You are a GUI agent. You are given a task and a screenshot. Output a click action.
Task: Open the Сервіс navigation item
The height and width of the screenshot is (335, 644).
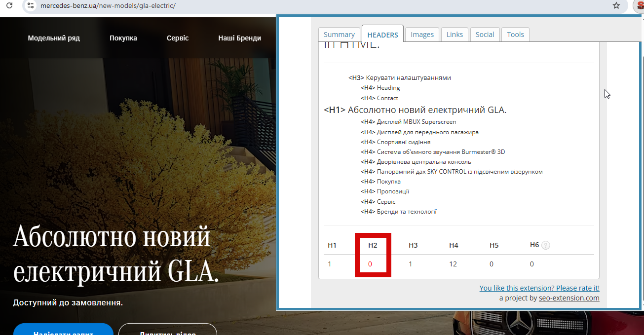point(178,38)
